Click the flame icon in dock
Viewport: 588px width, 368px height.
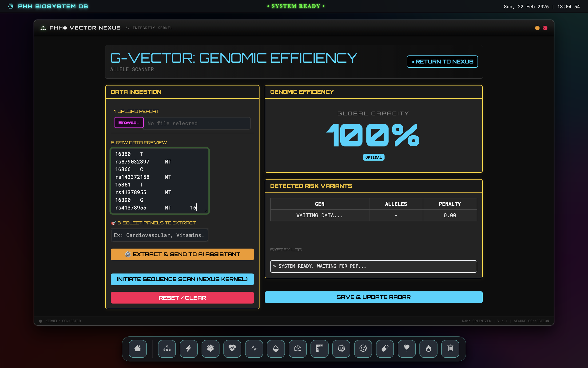click(x=428, y=348)
